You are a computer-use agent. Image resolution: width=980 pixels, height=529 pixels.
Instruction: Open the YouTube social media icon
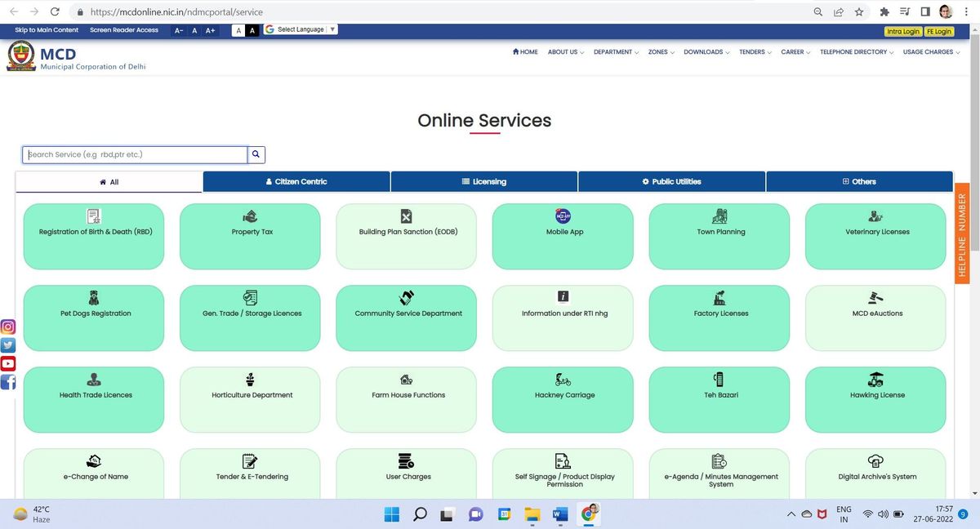coord(8,364)
